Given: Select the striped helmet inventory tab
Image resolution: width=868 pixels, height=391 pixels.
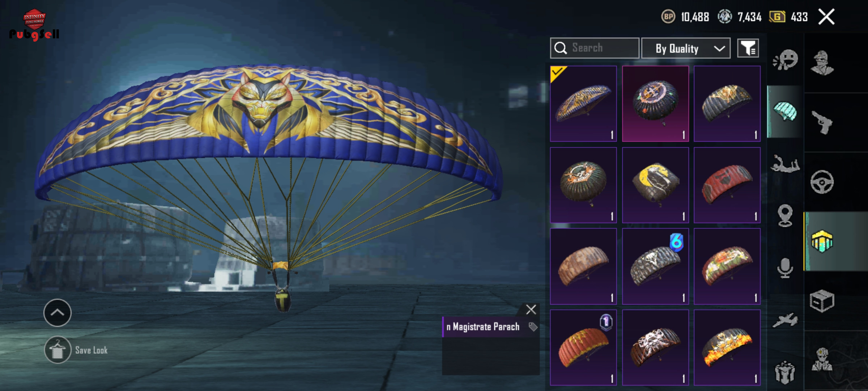Looking at the screenshot, I should point(822,241).
